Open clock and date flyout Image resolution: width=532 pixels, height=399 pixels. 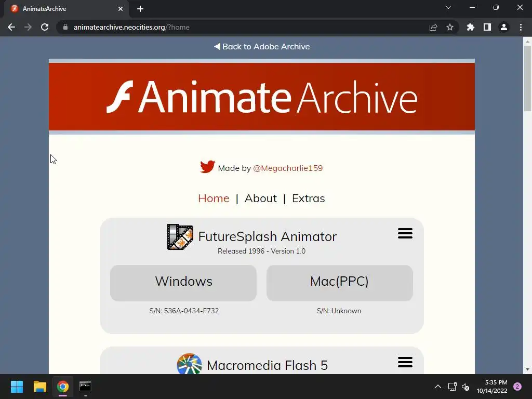pos(492,387)
